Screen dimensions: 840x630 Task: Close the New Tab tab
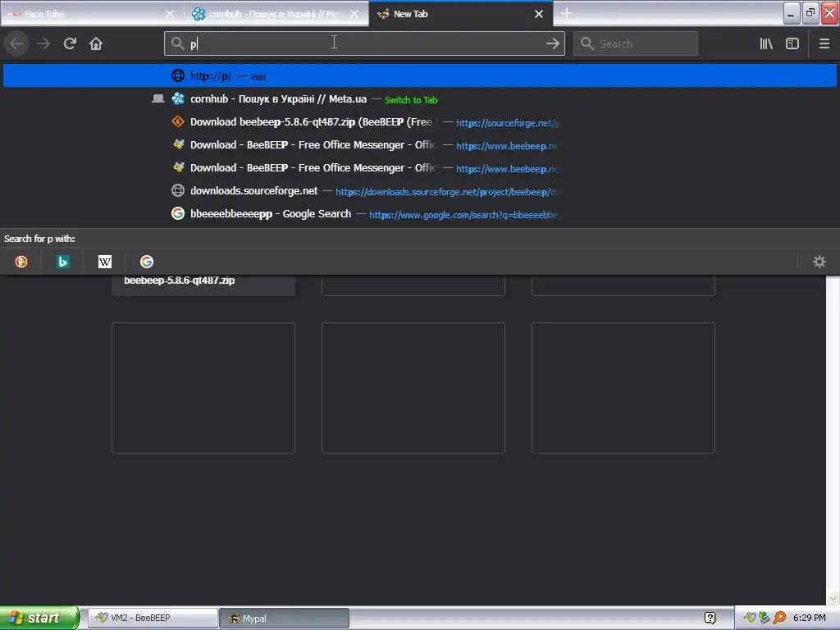pos(539,14)
